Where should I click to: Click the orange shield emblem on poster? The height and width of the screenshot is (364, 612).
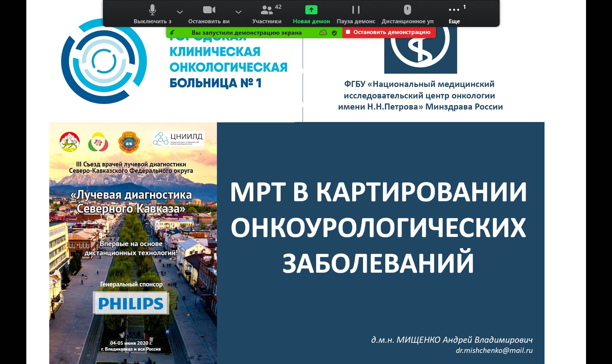pos(129,142)
